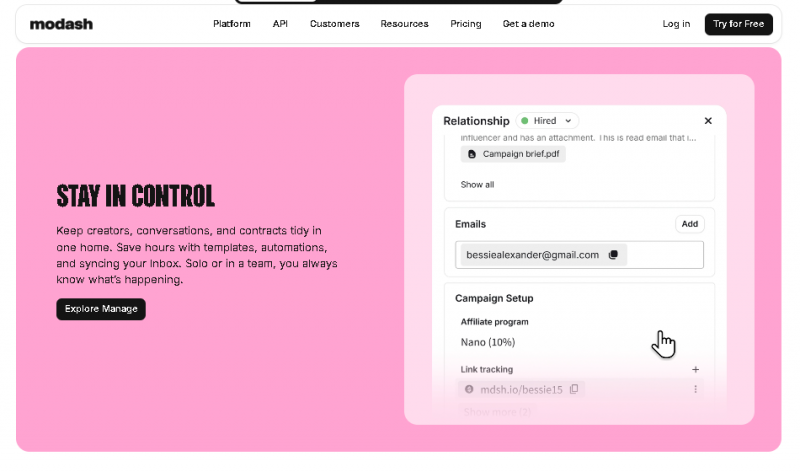800x472 pixels.
Task: Select the Nano (10%) affiliate program
Action: (488, 342)
